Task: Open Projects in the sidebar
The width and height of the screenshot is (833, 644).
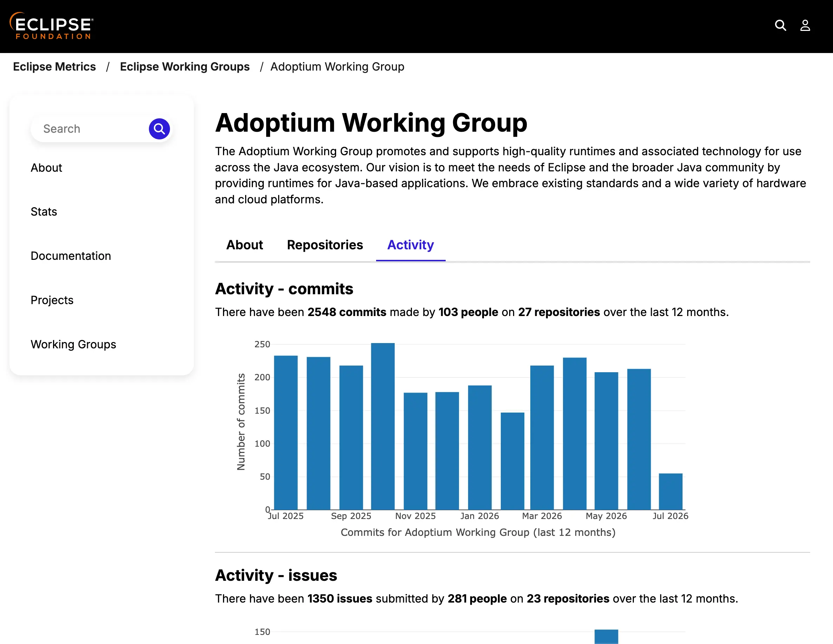Action: 52,300
